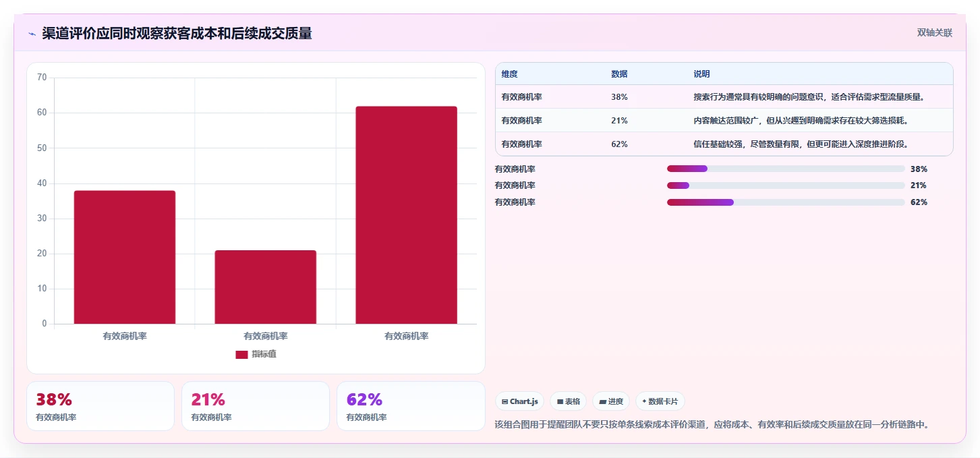Click the 38% value right of the progress bar

[x=919, y=169]
